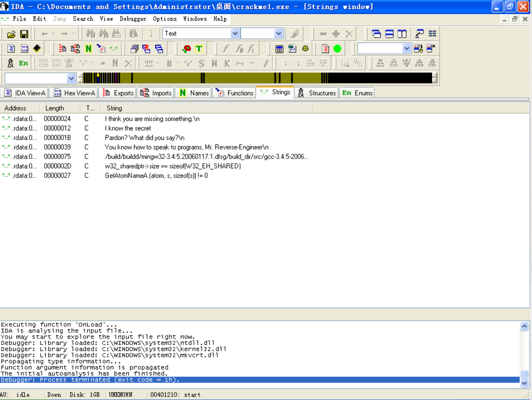
Task: Click the stacked gray windows toolbar icon
Action: (x=134, y=49)
